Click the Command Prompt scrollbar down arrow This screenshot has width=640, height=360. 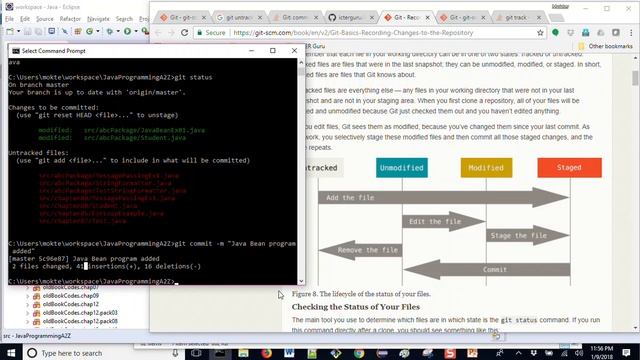coord(301,281)
